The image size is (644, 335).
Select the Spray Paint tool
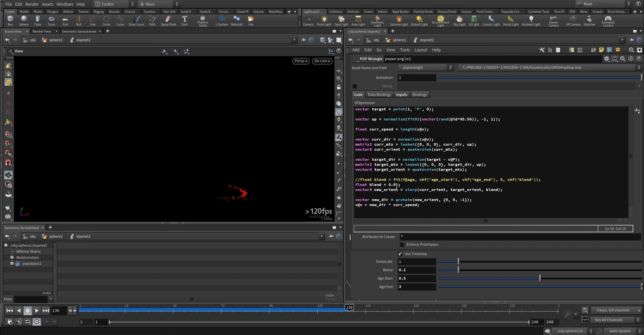tap(168, 20)
